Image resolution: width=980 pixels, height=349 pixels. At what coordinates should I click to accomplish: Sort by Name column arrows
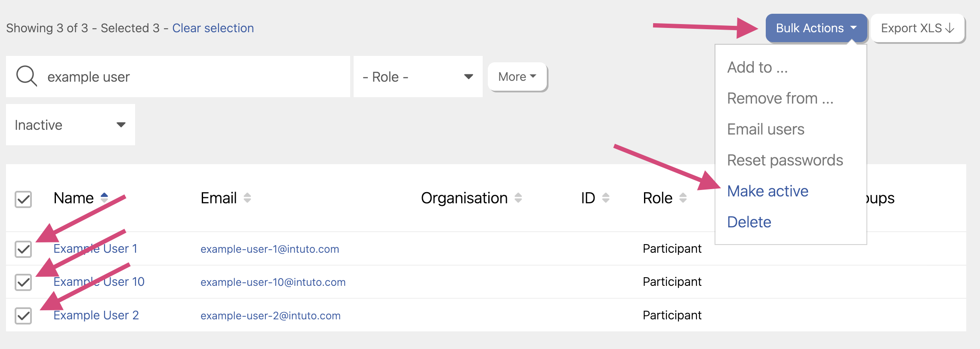(x=104, y=198)
